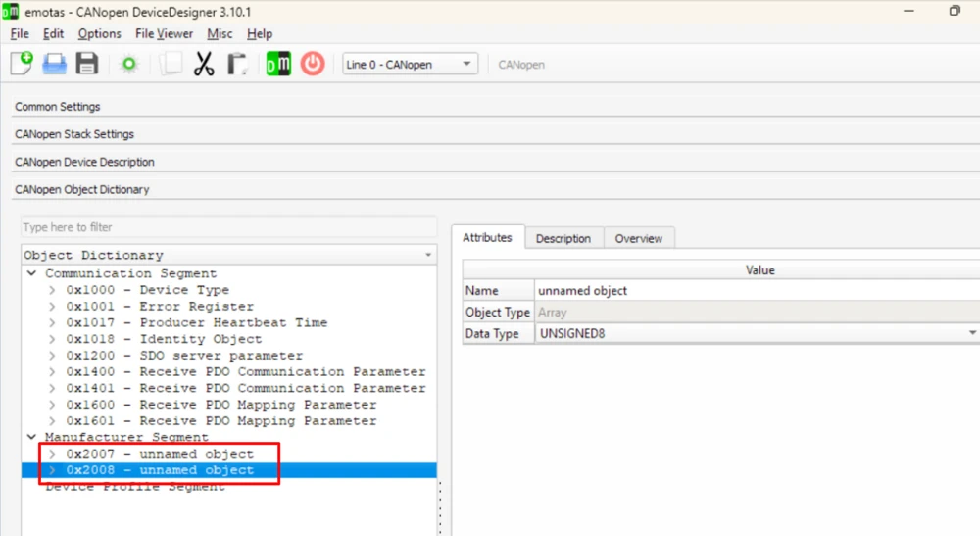This screenshot has height=536, width=980.
Task: Expand the 0x1400 Receive PDO Communication entry
Action: [53, 371]
